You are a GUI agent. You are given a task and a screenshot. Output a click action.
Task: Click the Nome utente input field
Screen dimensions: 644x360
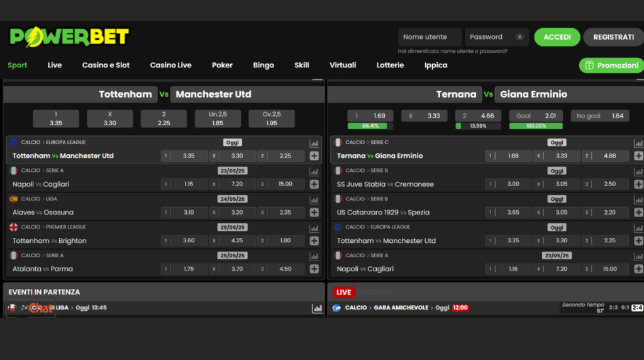(430, 37)
